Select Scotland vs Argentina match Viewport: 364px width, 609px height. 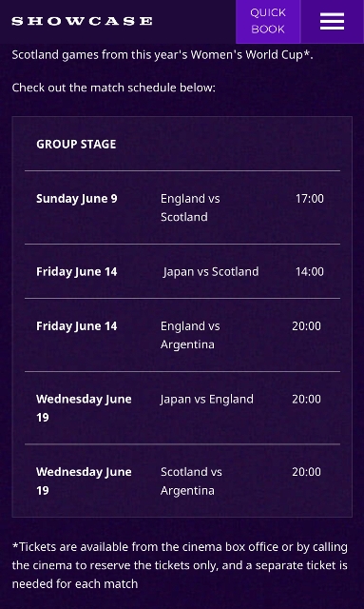[x=191, y=481]
